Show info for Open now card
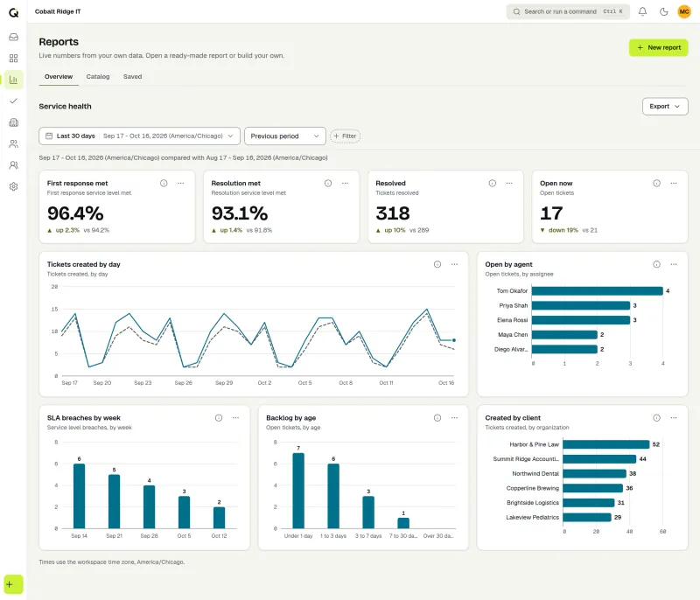The height and width of the screenshot is (600, 700). [x=657, y=184]
